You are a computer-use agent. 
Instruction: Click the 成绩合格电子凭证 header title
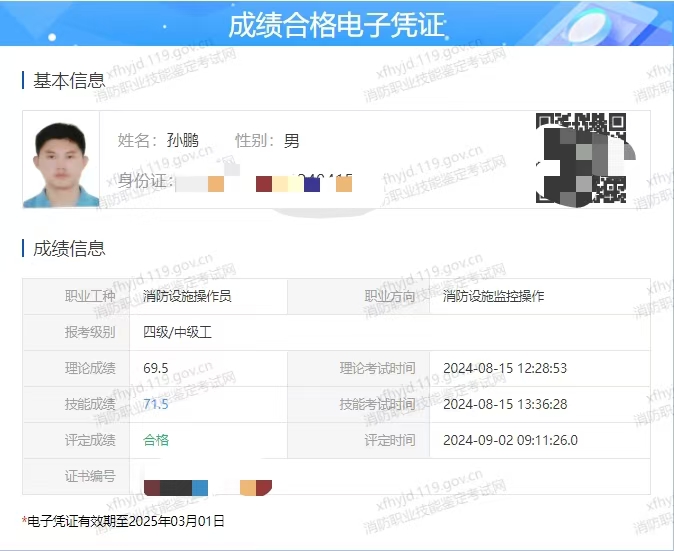[x=336, y=25]
